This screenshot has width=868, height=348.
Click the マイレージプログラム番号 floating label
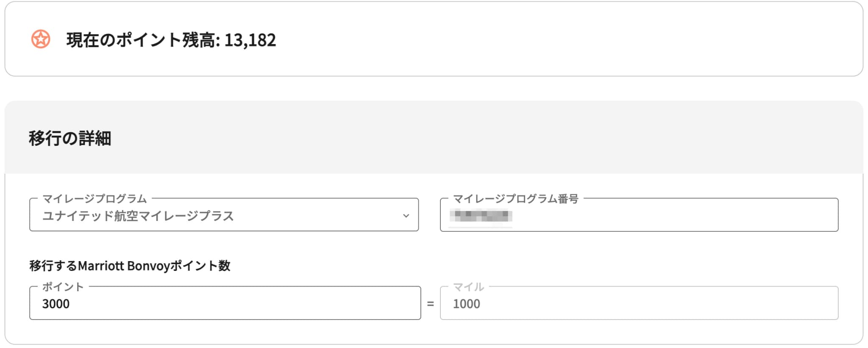coord(516,198)
